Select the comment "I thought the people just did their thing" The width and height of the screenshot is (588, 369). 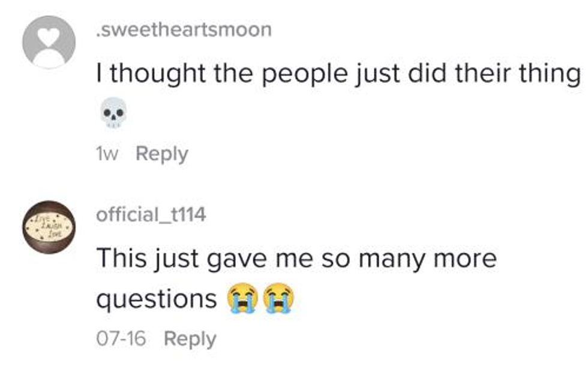[339, 74]
